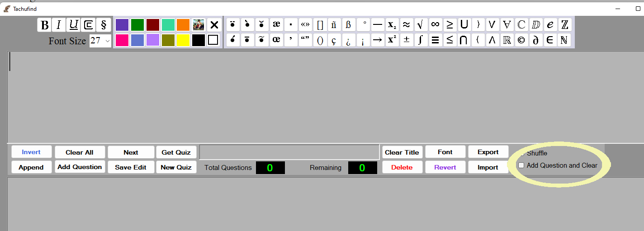Screen dimensions: 644x231
Task: Insert the greater-than-or-equal ≥ symbol
Action: coord(450,24)
